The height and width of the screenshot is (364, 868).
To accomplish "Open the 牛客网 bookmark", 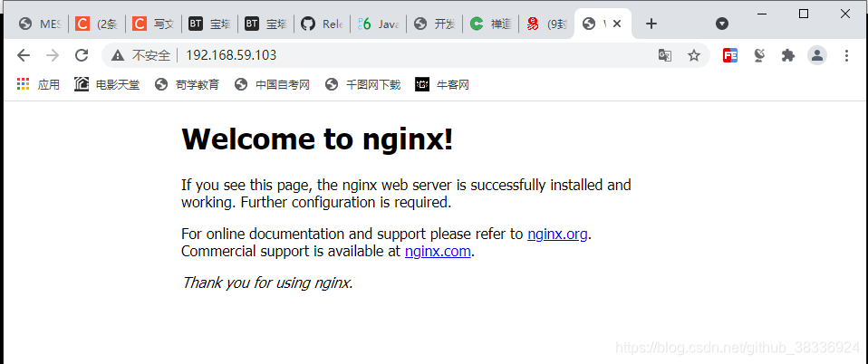I will pyautogui.click(x=442, y=84).
